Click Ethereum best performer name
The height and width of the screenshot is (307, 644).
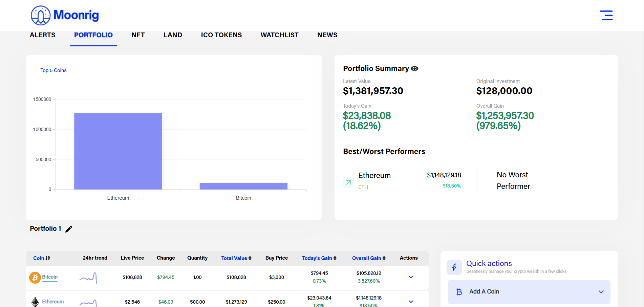click(x=374, y=175)
